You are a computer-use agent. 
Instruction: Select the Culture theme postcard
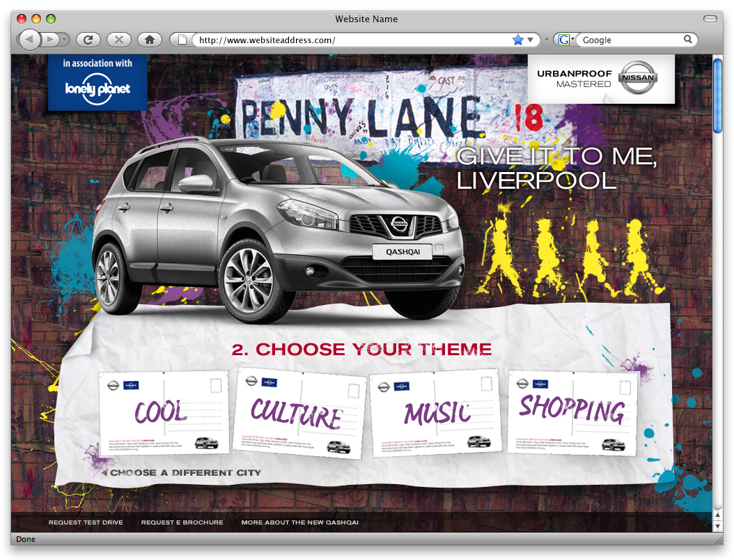[299, 412]
